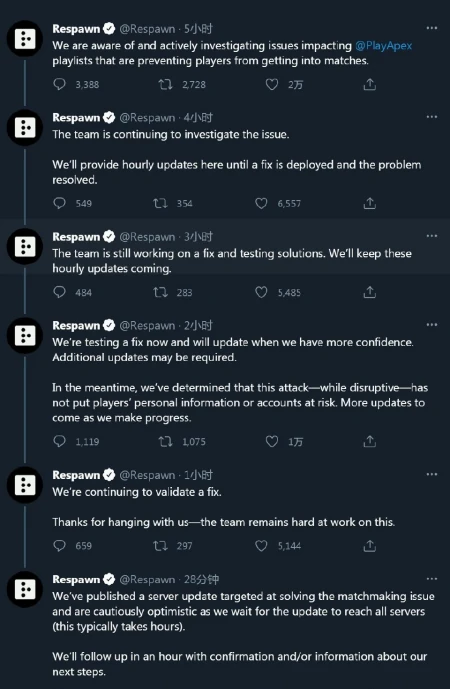450x689 pixels.
Task: Like the tweet with 6,557 likes
Action: click(261, 203)
